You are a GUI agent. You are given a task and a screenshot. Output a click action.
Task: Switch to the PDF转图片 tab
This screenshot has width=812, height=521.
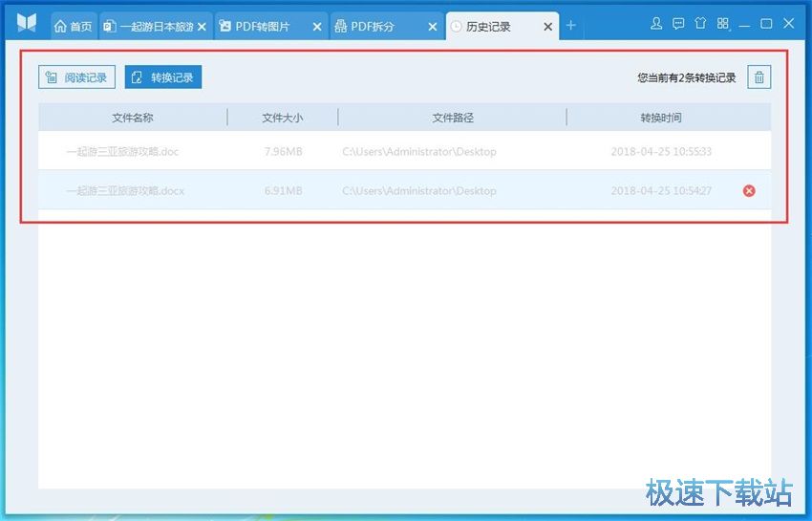tap(263, 26)
